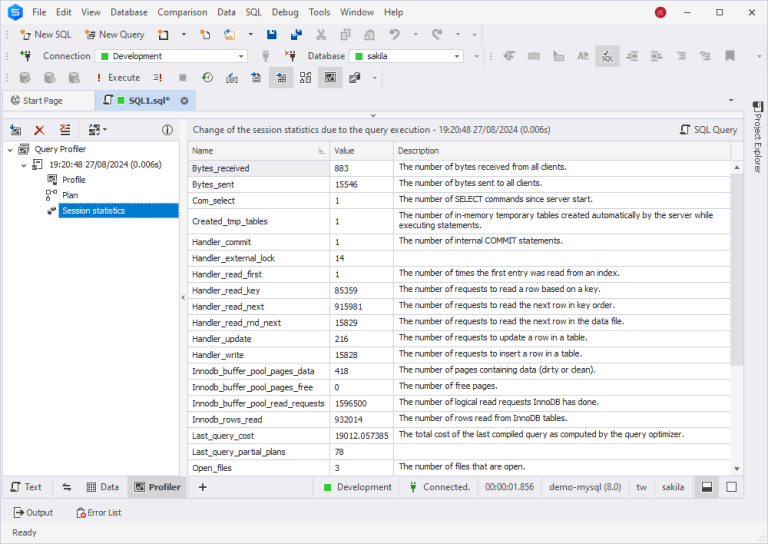Click the swap arrows icon beside Text tab
Image resolution: width=768 pixels, height=544 pixels.
pos(67,487)
